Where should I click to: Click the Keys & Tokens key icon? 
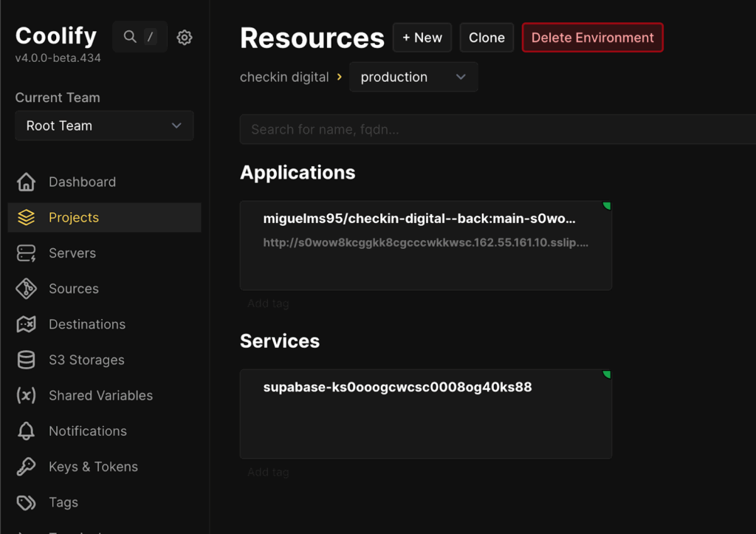[27, 467]
